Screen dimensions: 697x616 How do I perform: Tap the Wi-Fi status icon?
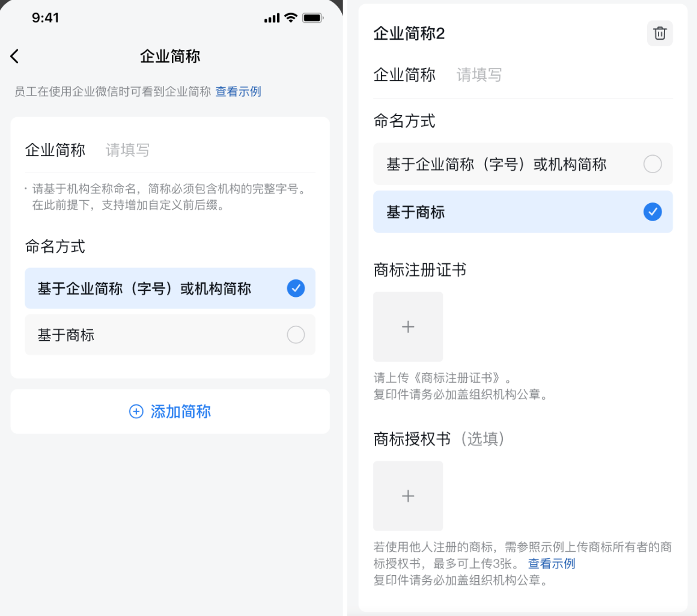pos(291,18)
